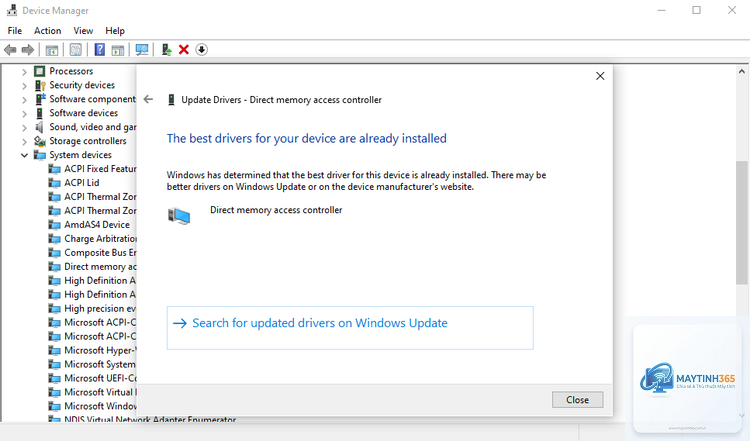This screenshot has width=750, height=441.
Task: Click the scrollbar up arrow
Action: point(742,72)
